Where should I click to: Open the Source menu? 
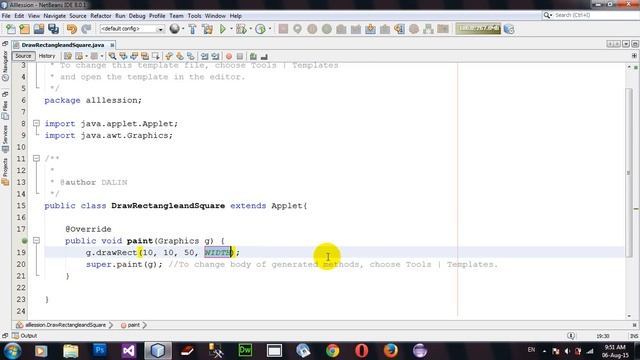78,16
